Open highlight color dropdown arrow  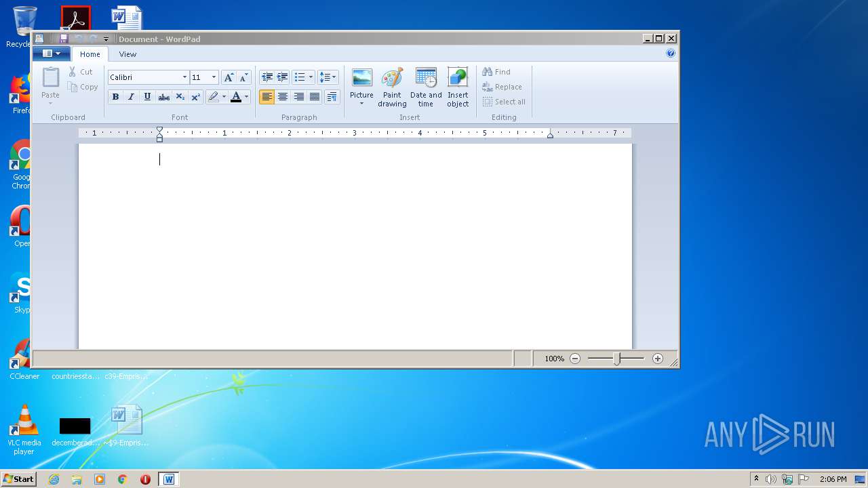[224, 97]
